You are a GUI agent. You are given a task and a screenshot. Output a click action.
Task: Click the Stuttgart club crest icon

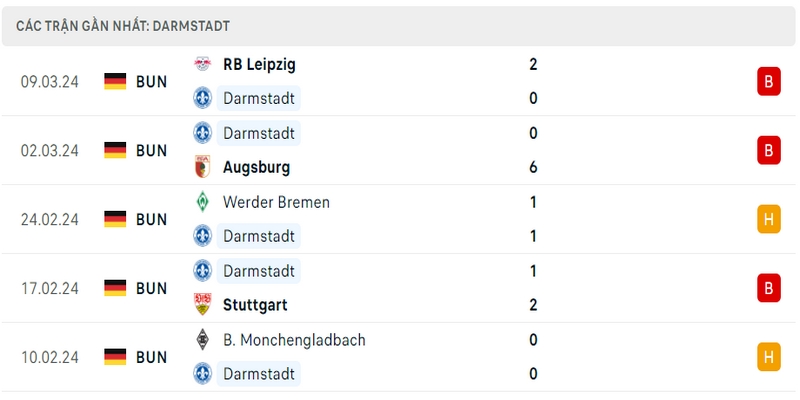tap(203, 304)
